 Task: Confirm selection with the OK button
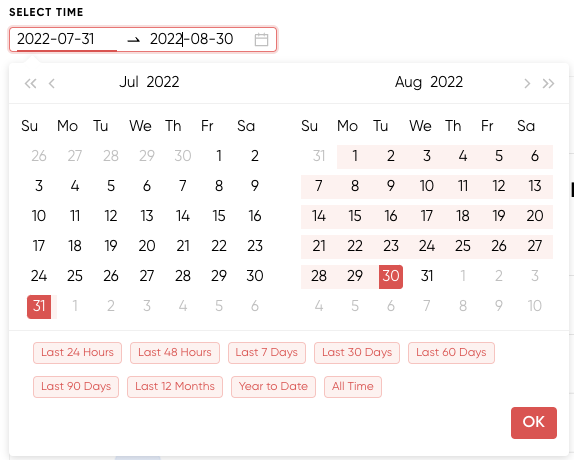(534, 423)
